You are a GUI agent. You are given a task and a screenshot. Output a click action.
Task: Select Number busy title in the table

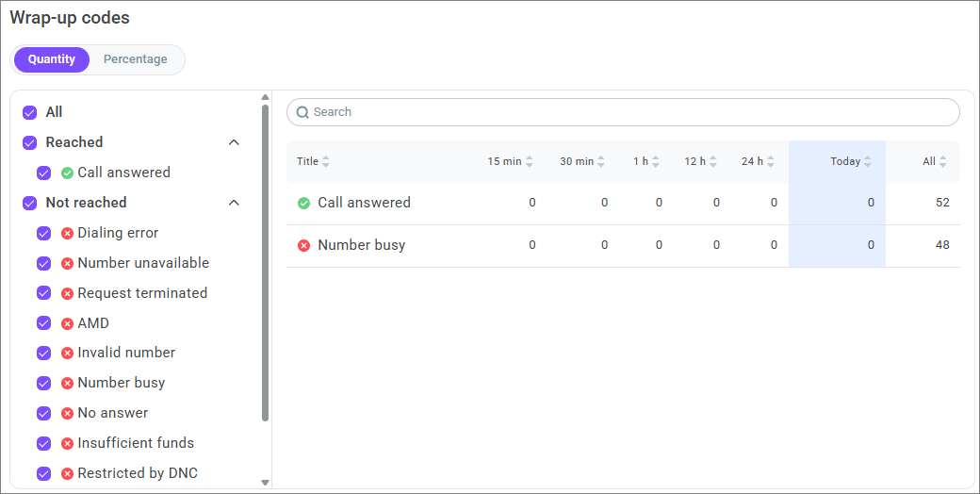tap(362, 245)
